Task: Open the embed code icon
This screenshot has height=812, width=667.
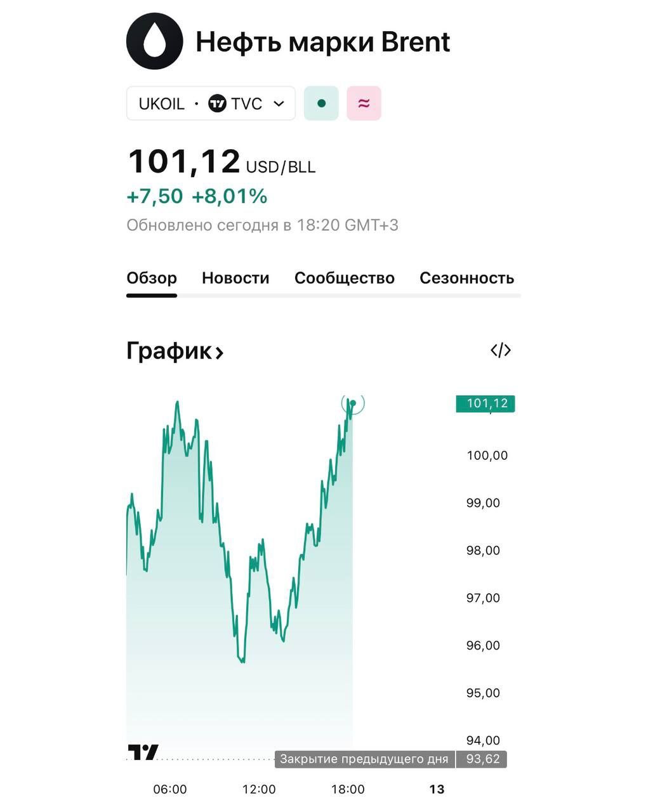Action: pos(501,350)
